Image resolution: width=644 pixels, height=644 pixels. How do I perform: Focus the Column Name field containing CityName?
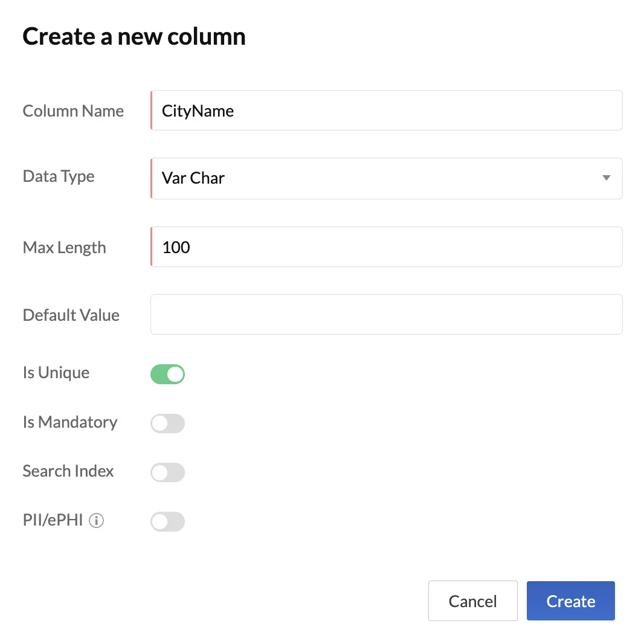click(x=387, y=111)
